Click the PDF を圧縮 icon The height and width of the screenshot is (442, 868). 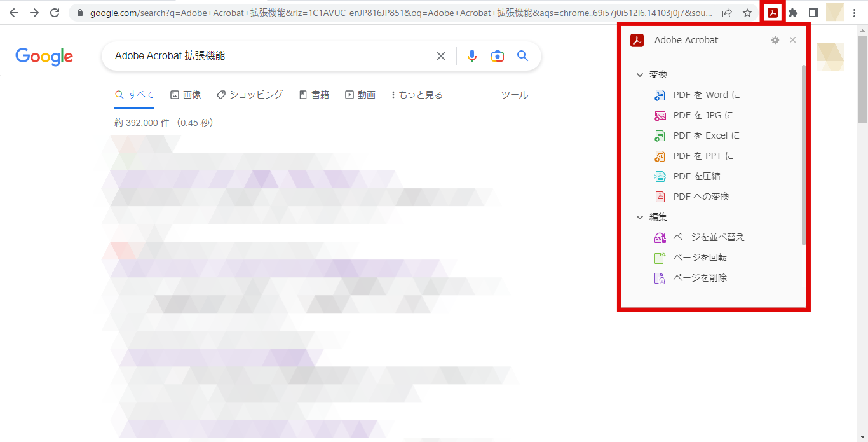(x=660, y=176)
